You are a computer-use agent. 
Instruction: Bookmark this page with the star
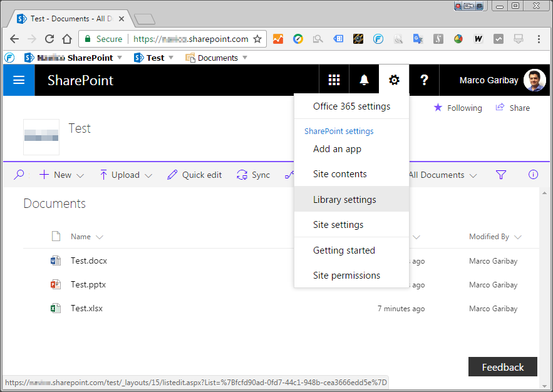coord(258,39)
